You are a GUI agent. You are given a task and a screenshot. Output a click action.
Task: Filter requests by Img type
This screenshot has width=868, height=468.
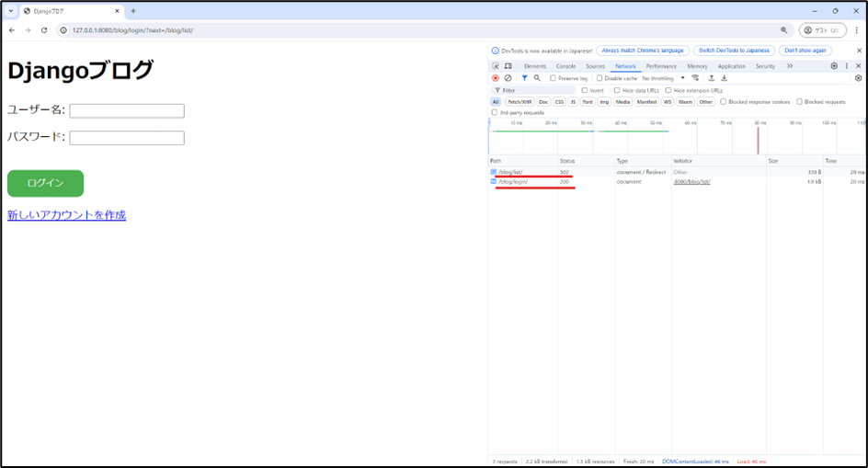[x=604, y=102]
